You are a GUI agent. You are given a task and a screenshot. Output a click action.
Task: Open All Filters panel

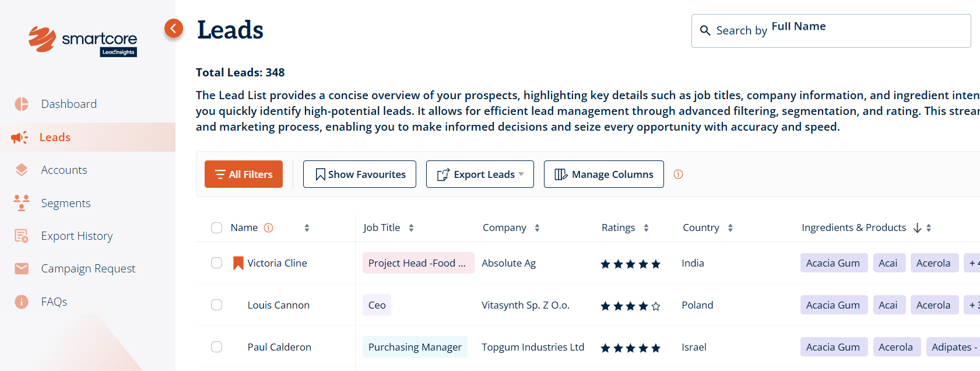coord(244,174)
